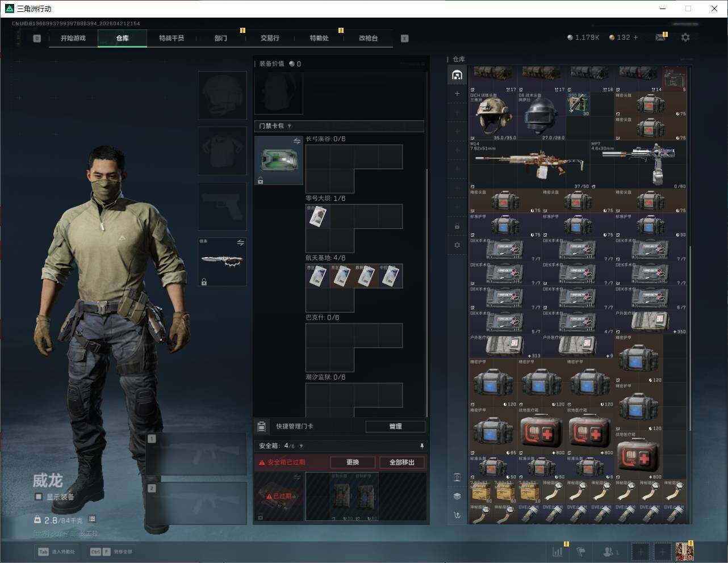728x563 pixels.
Task: Click the plus next to 132 currency
Action: (x=635, y=37)
